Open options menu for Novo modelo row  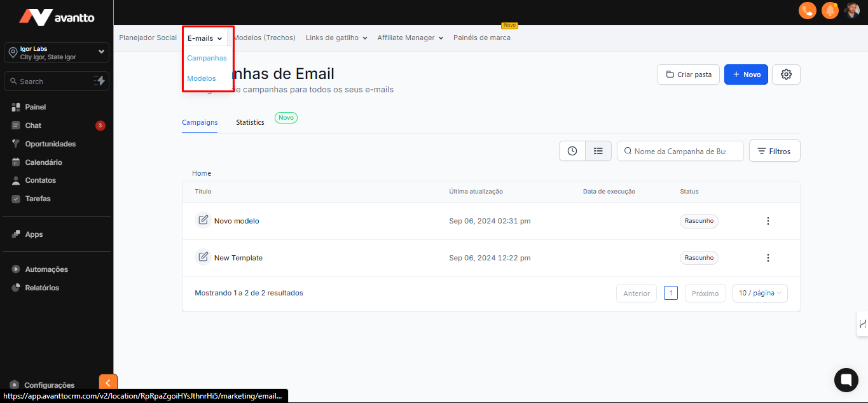768,221
